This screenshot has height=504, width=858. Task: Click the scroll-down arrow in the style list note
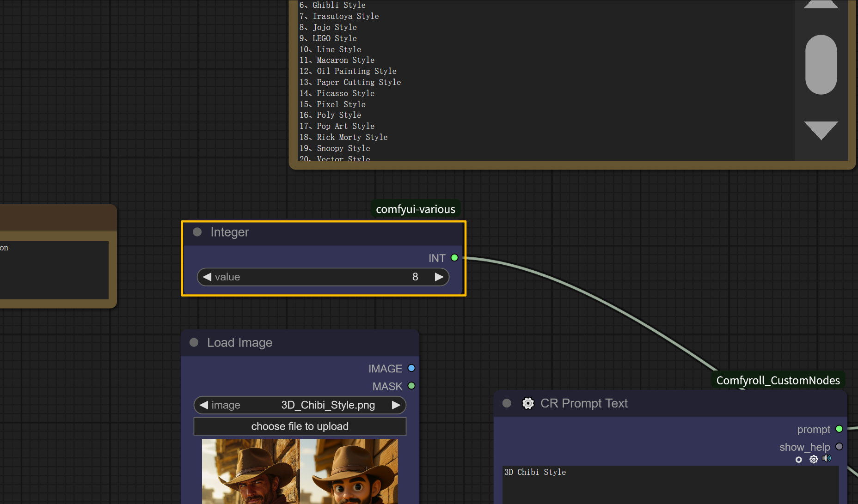click(821, 131)
